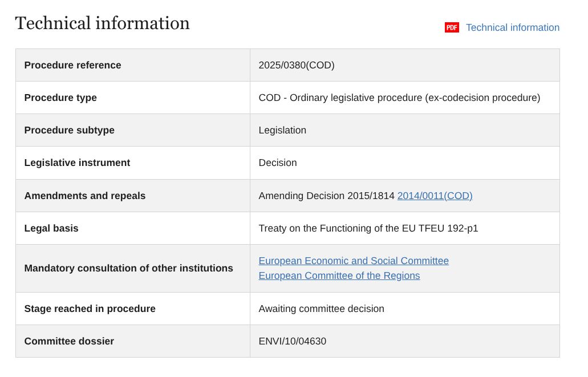
Task: Click the Amendments and repeals row label
Action: (84, 196)
